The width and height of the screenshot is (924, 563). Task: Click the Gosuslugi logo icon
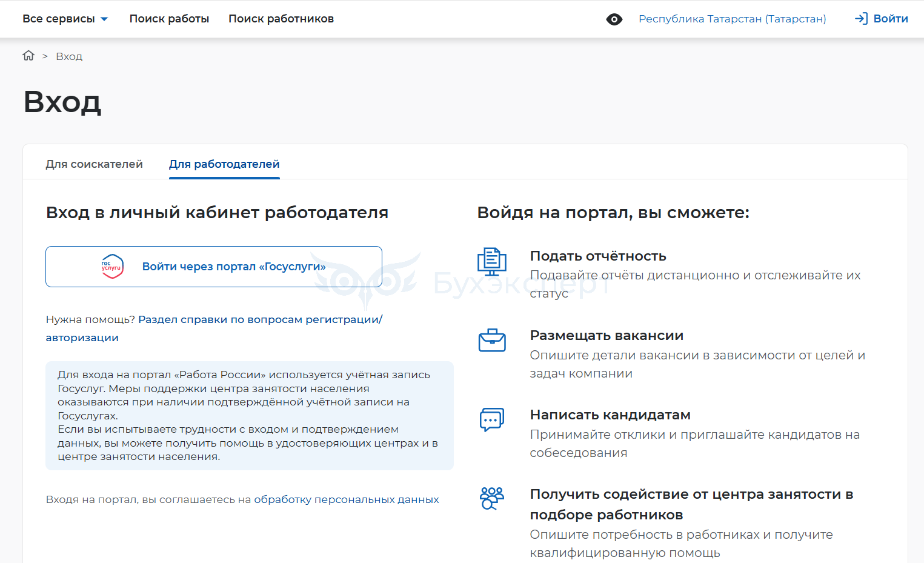(x=112, y=267)
